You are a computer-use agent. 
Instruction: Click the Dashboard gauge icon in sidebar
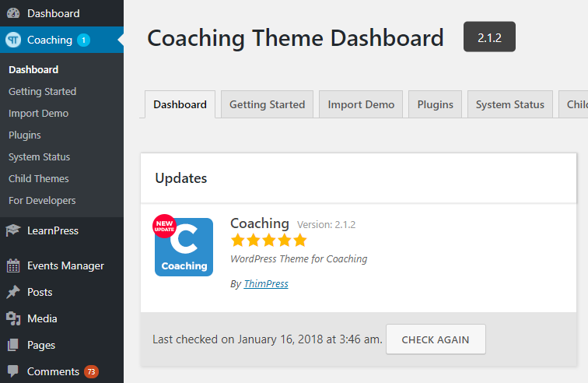click(13, 13)
